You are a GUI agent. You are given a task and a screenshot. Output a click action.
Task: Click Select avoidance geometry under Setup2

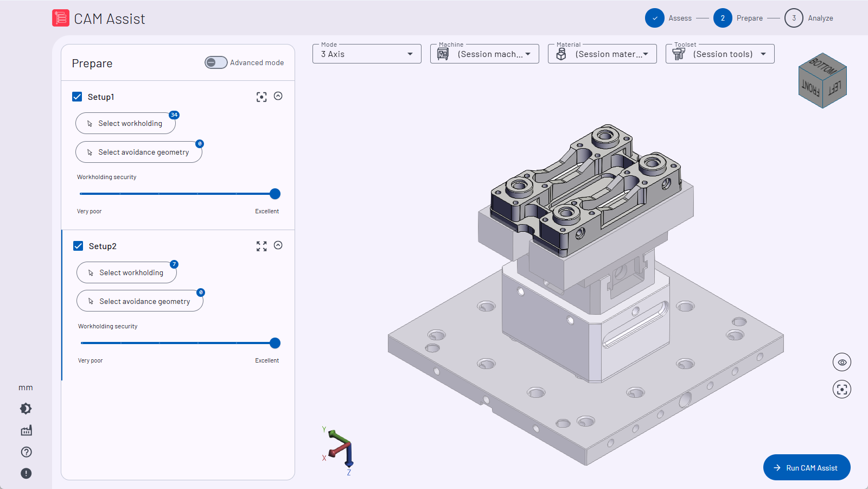point(140,301)
